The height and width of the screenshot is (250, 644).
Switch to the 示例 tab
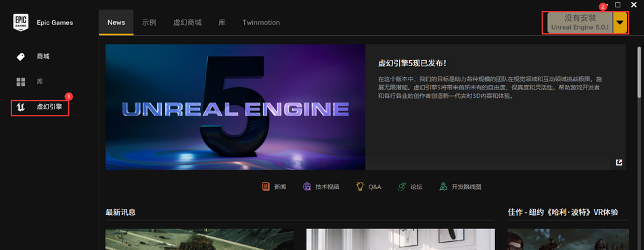[x=149, y=22]
